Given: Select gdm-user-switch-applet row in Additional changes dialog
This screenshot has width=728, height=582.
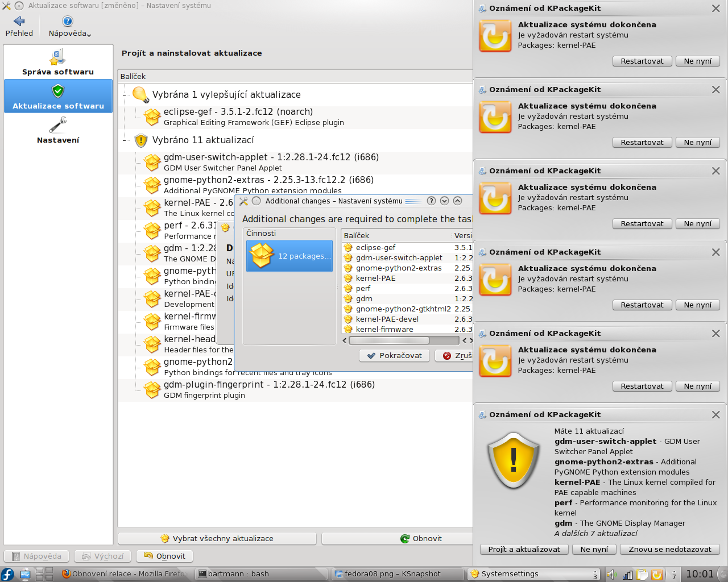Looking at the screenshot, I should point(407,258).
